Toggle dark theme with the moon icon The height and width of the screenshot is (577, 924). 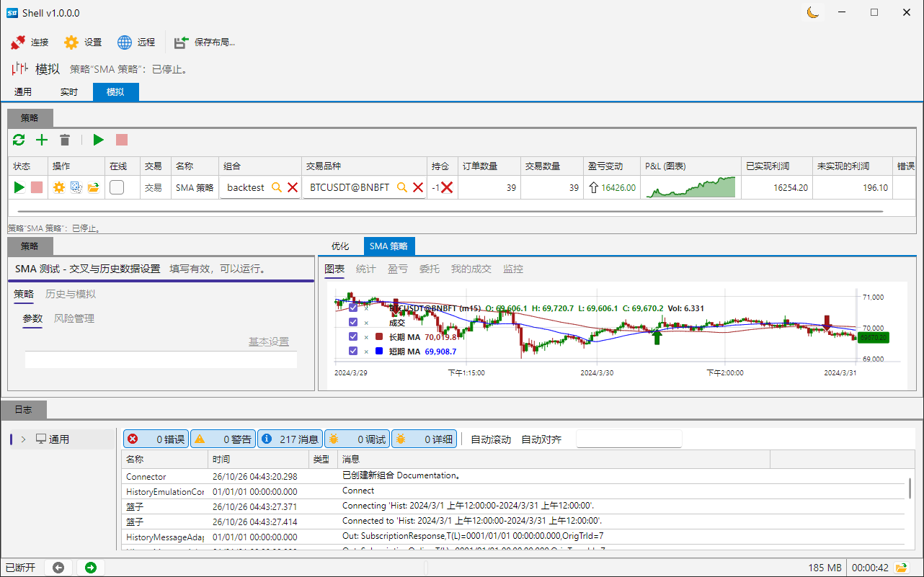813,12
